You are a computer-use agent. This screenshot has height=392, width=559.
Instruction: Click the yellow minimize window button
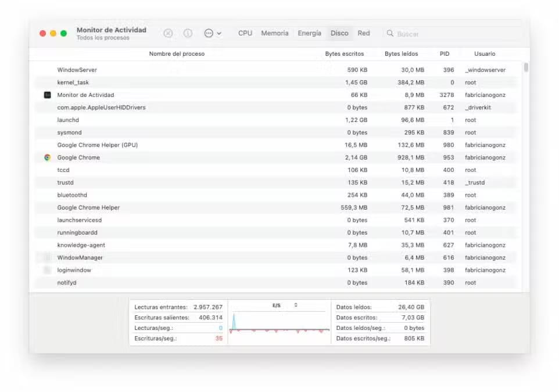pos(53,34)
